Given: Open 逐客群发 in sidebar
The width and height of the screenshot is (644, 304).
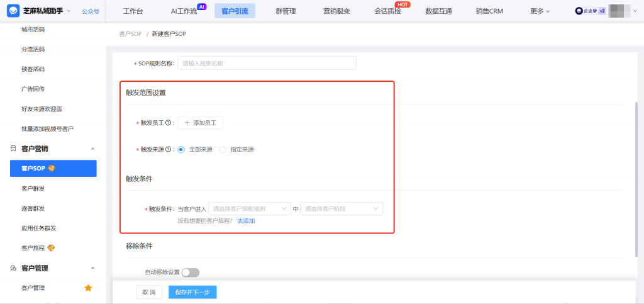Looking at the screenshot, I should [x=33, y=208].
